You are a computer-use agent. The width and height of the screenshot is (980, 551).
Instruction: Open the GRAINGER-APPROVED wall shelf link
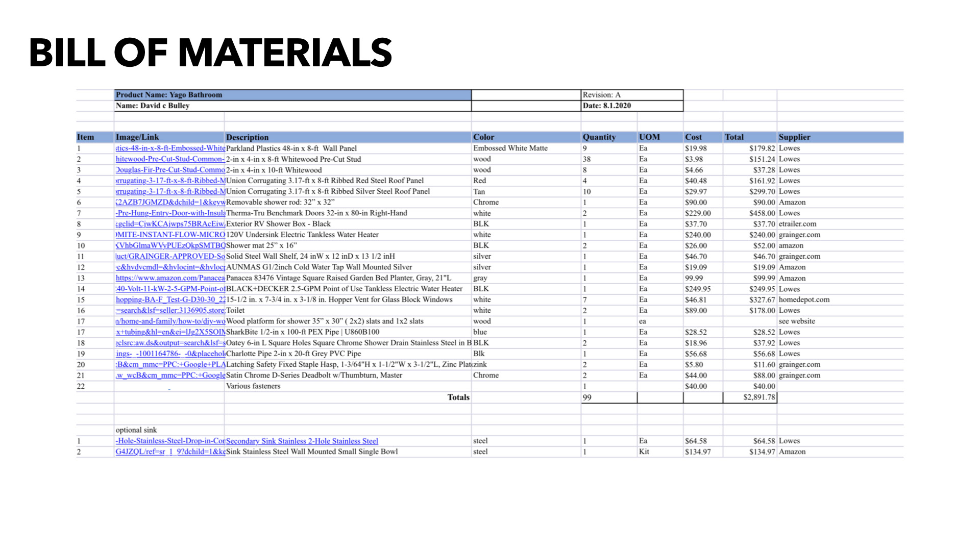tap(170, 256)
